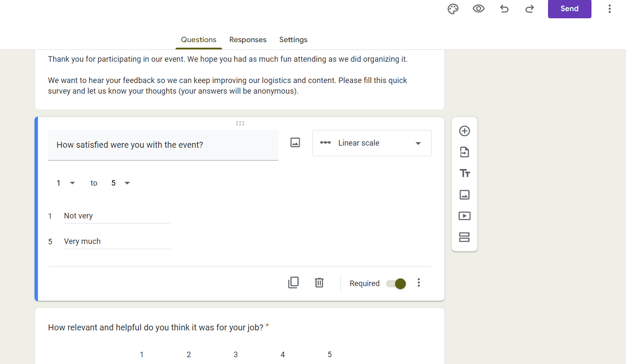Import questions from another form

click(464, 152)
